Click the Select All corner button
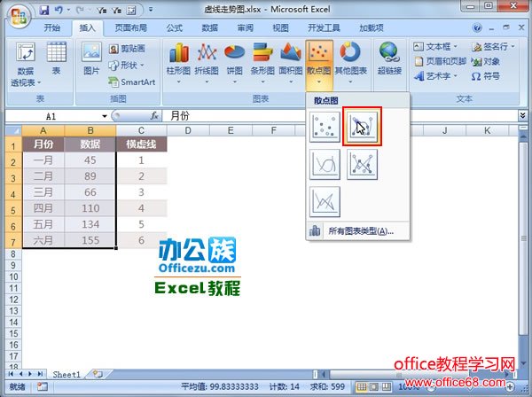 [x=13, y=130]
